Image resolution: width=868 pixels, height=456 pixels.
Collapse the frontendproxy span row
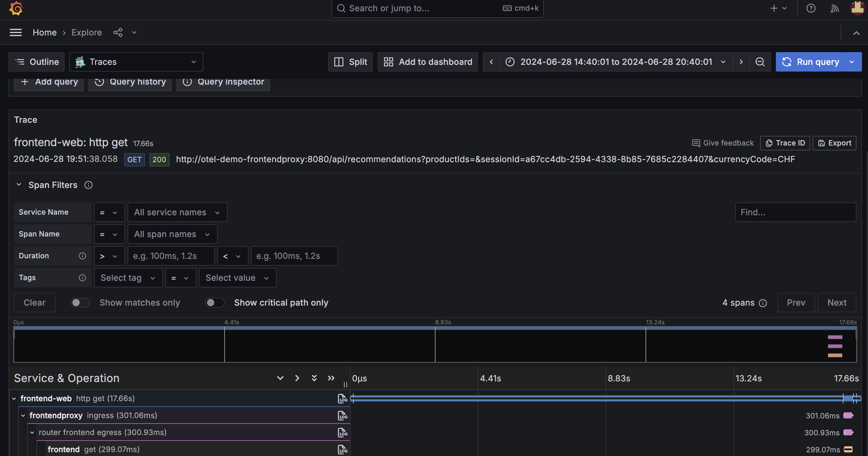(x=23, y=415)
